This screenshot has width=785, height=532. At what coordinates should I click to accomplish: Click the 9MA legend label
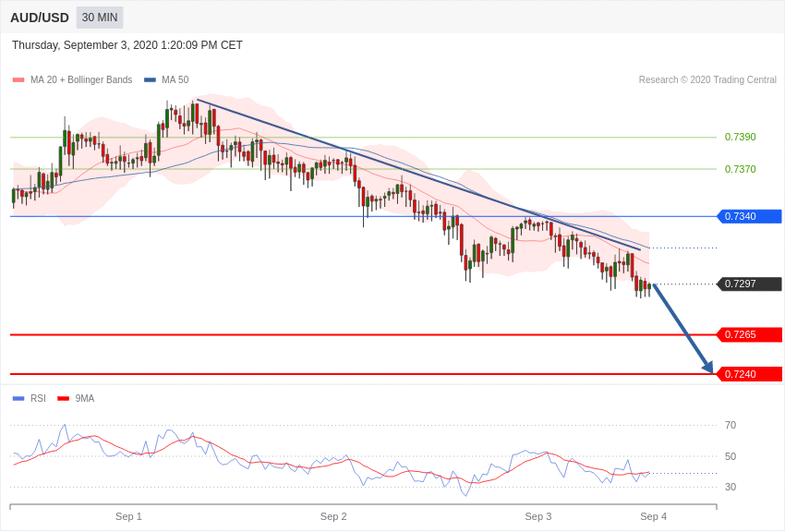click(x=85, y=398)
